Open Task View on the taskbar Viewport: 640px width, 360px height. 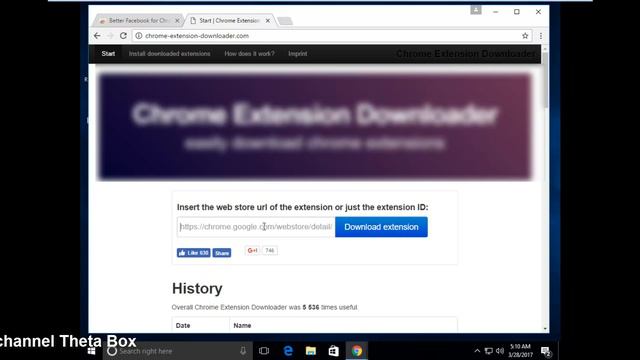pyautogui.click(x=264, y=351)
